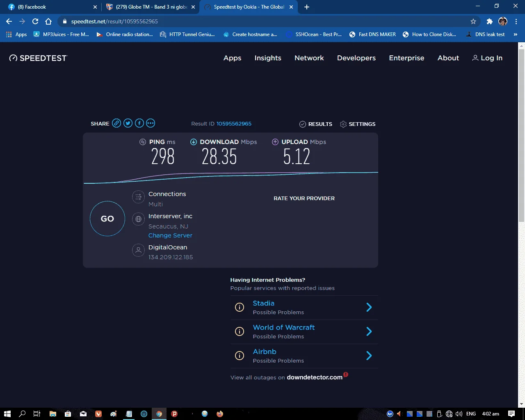Go back to previous page
This screenshot has height=420, width=525.
click(9, 21)
